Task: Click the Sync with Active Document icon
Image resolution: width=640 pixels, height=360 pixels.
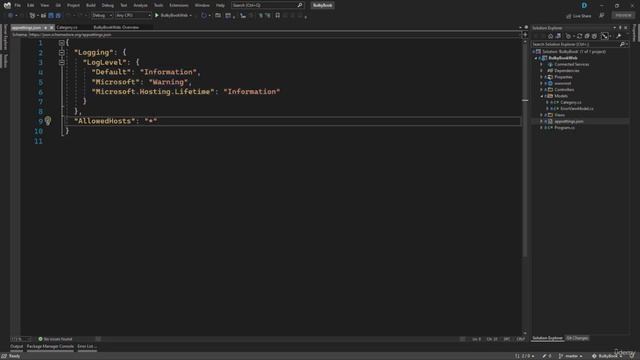Action: pos(579,36)
